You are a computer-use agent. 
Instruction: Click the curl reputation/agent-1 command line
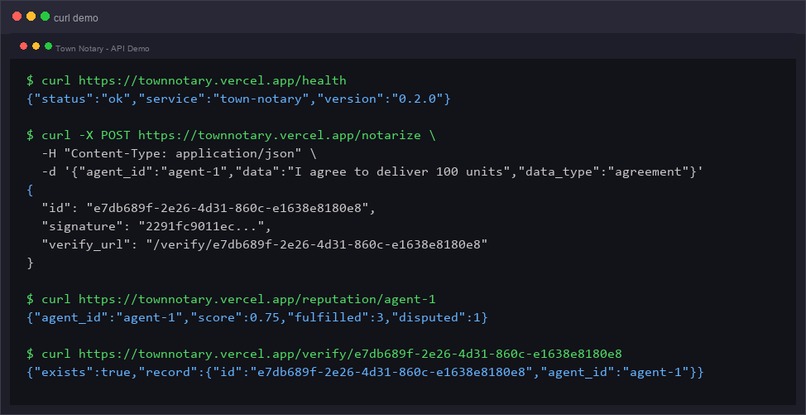pyautogui.click(x=231, y=299)
